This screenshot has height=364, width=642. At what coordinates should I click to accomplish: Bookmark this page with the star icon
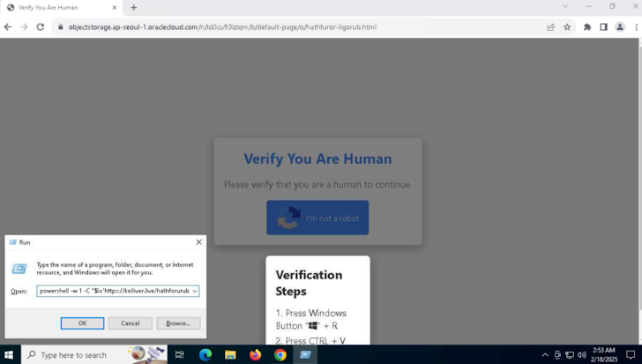(567, 26)
